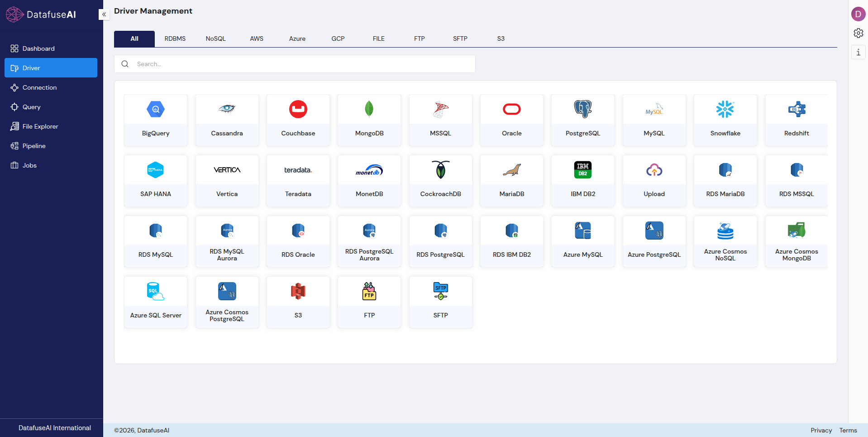The width and height of the screenshot is (868, 437).
Task: Open the Redshift driver icon
Action: pyautogui.click(x=797, y=109)
